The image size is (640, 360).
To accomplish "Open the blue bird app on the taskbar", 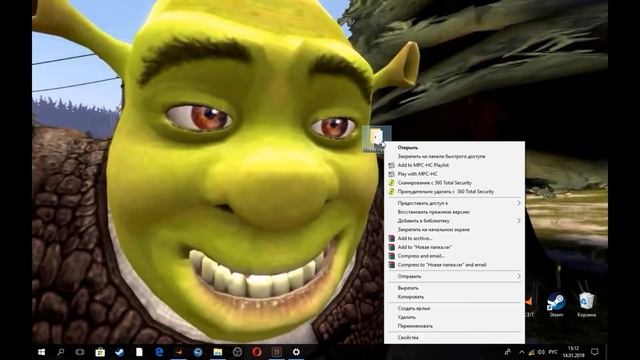I will [119, 352].
